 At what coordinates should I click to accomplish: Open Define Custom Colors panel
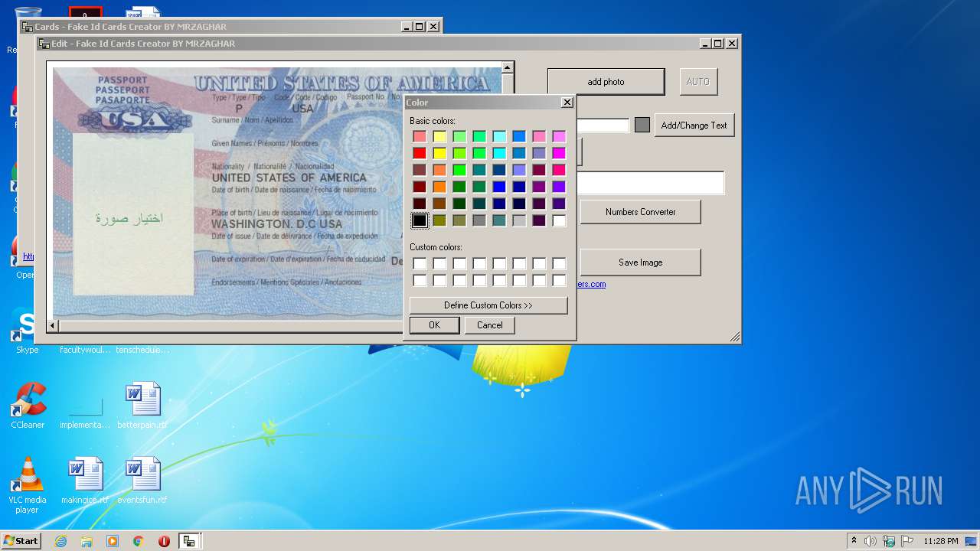[x=488, y=305]
